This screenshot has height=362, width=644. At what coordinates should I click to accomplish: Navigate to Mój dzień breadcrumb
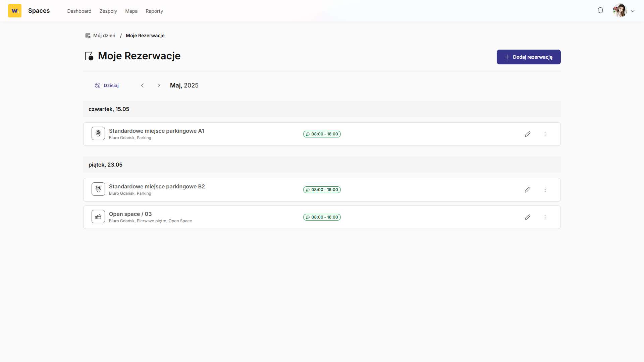[104, 36]
